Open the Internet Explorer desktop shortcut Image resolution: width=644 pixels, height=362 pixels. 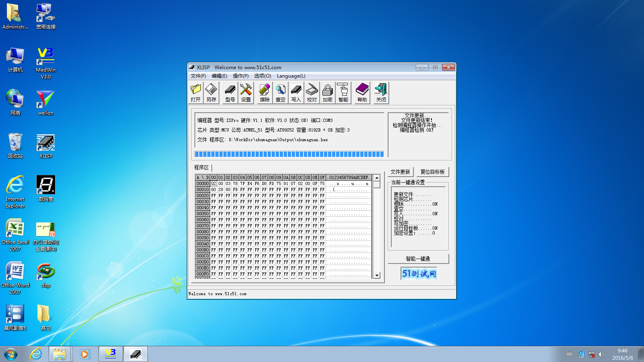[15, 192]
